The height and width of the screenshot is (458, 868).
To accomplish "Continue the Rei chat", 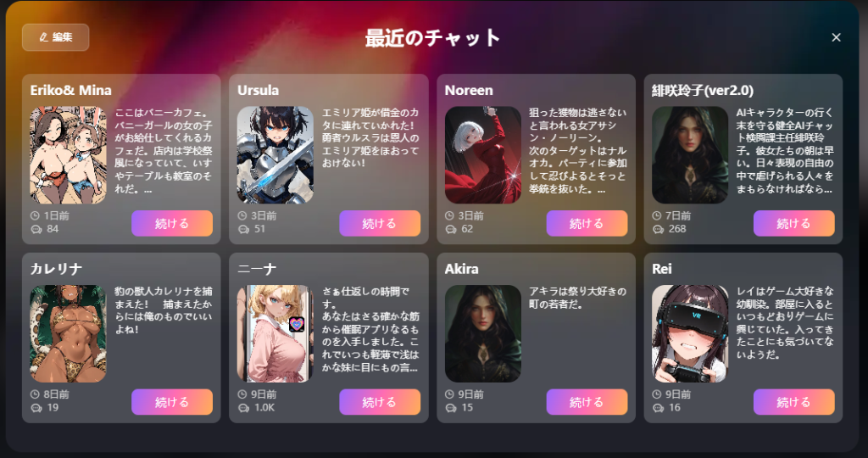I will (x=793, y=402).
